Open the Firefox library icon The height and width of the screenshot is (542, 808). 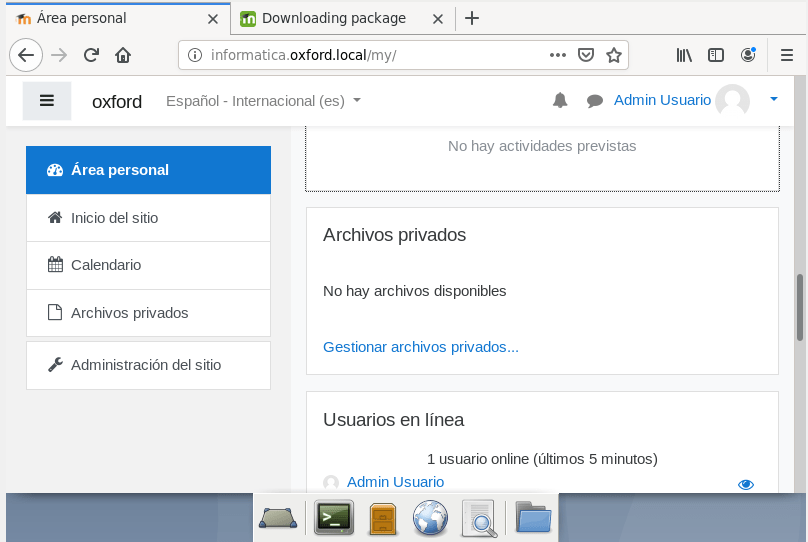pyautogui.click(x=684, y=55)
